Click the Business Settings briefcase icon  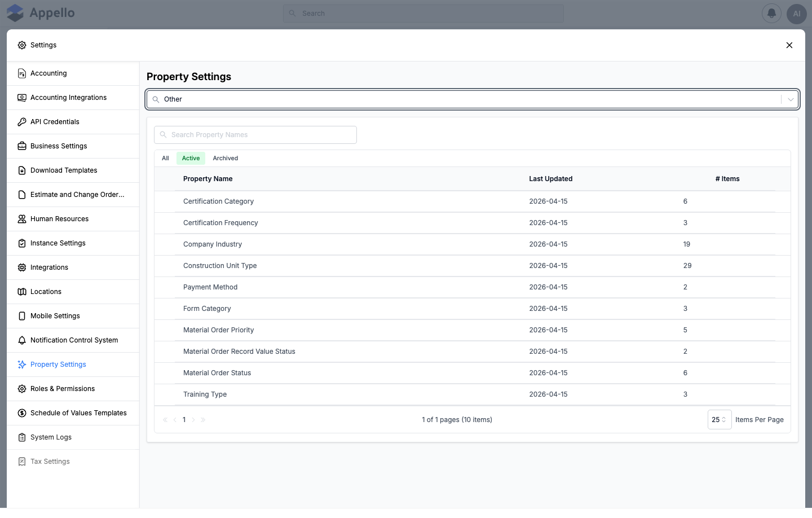click(x=22, y=146)
